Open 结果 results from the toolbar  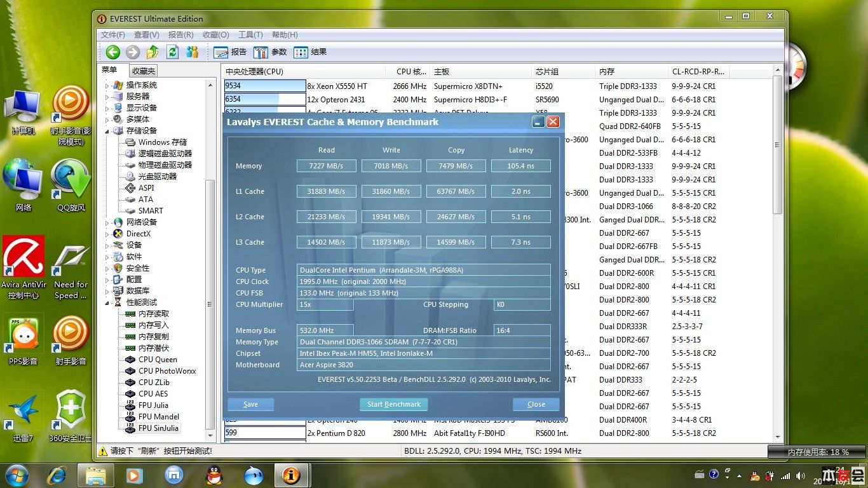tap(310, 52)
